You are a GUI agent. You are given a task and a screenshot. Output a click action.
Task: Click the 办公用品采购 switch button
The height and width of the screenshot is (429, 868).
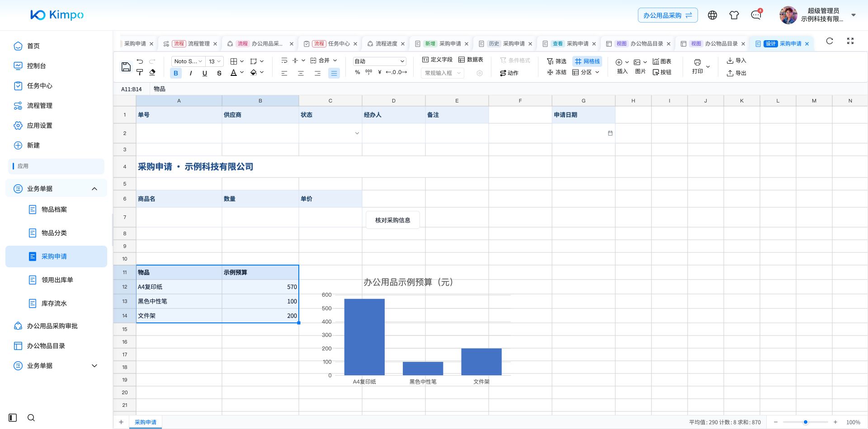[668, 15]
